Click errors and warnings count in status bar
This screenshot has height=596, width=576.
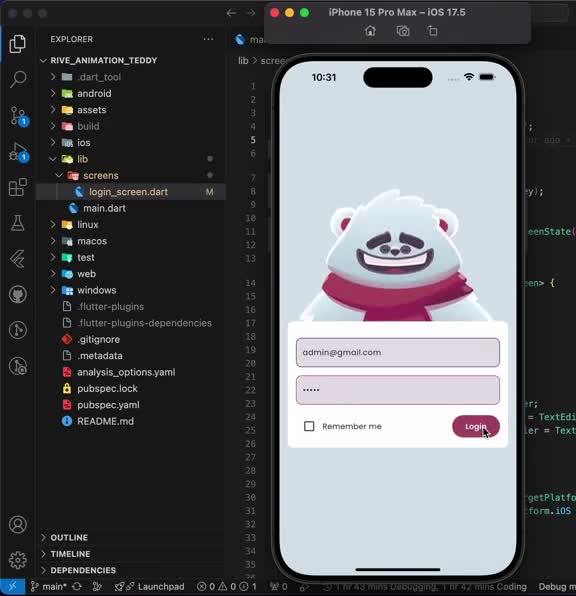tap(227, 586)
